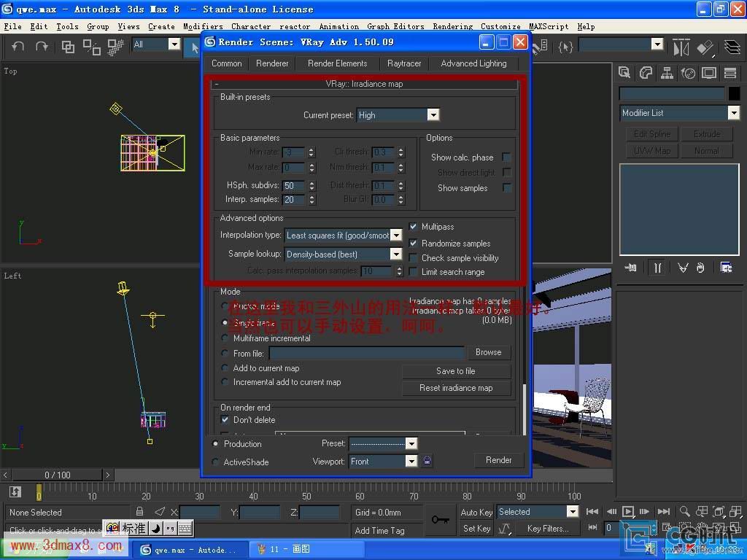Click the Set Keys key icon
This screenshot has height=560, width=747.
coord(440,519)
